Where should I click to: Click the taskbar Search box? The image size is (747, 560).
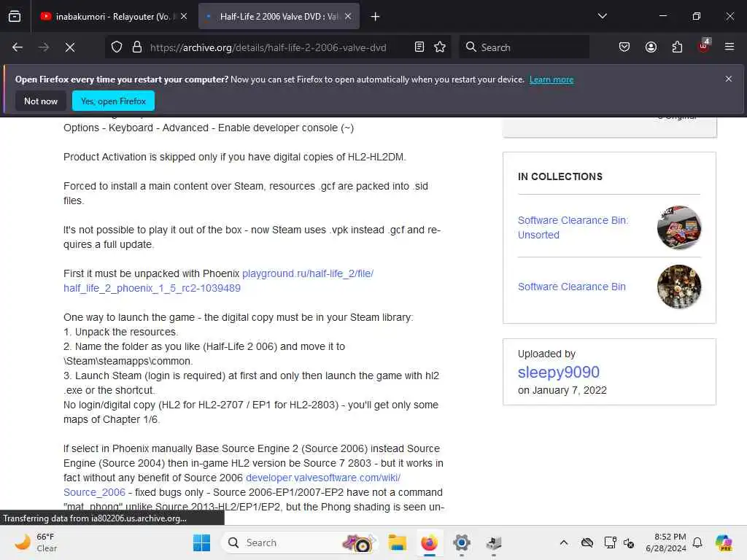point(300,542)
